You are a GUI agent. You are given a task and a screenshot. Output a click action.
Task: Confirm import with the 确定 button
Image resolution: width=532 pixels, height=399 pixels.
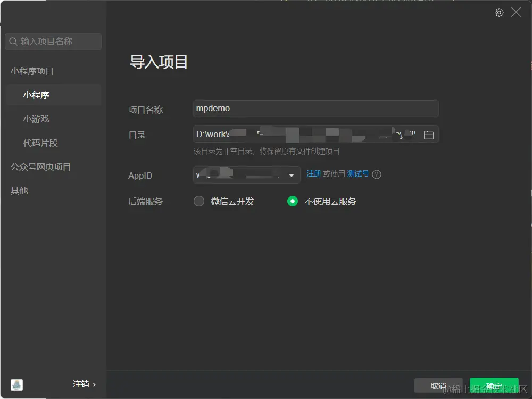(x=494, y=385)
